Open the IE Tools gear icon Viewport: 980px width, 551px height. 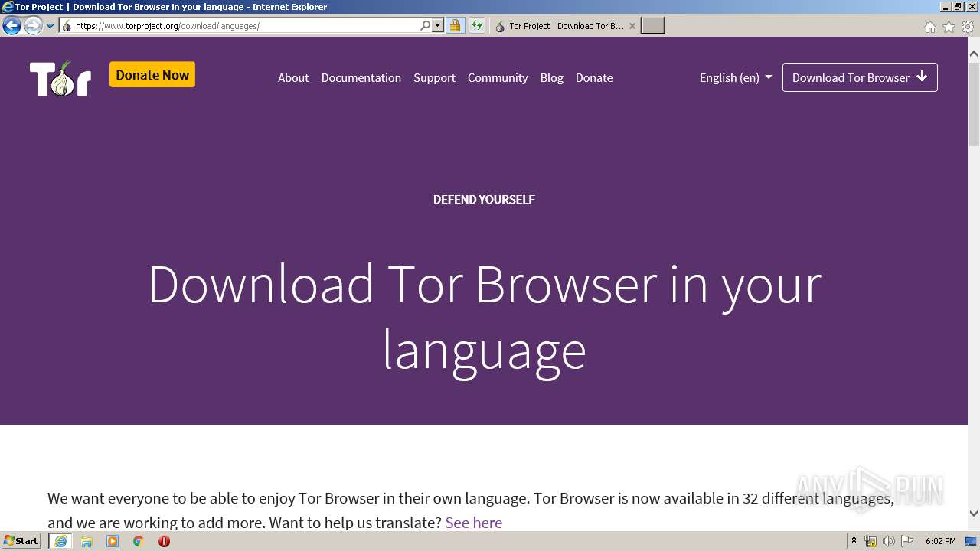point(968,27)
